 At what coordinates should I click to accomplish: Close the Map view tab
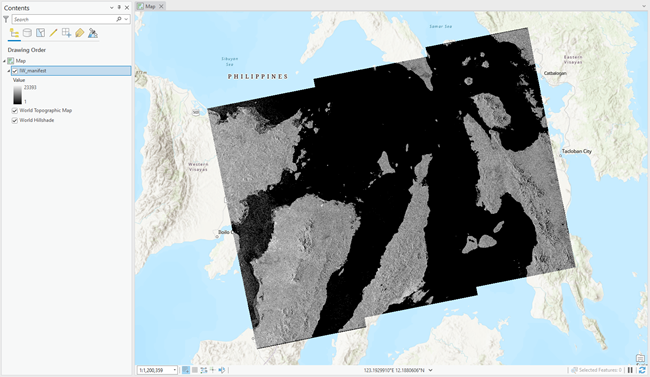click(161, 6)
